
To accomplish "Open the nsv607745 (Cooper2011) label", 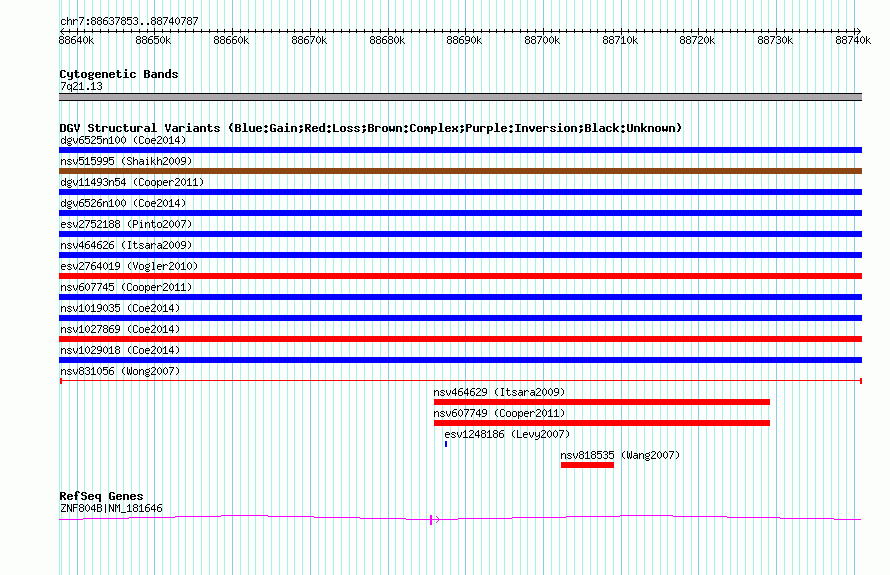I will [126, 287].
